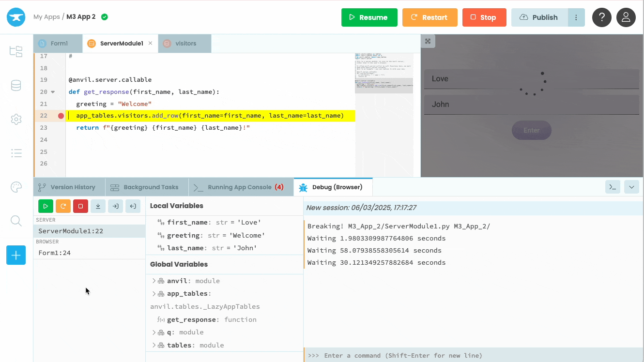
Task: Click the blue plus add button
Action: pos(16,255)
